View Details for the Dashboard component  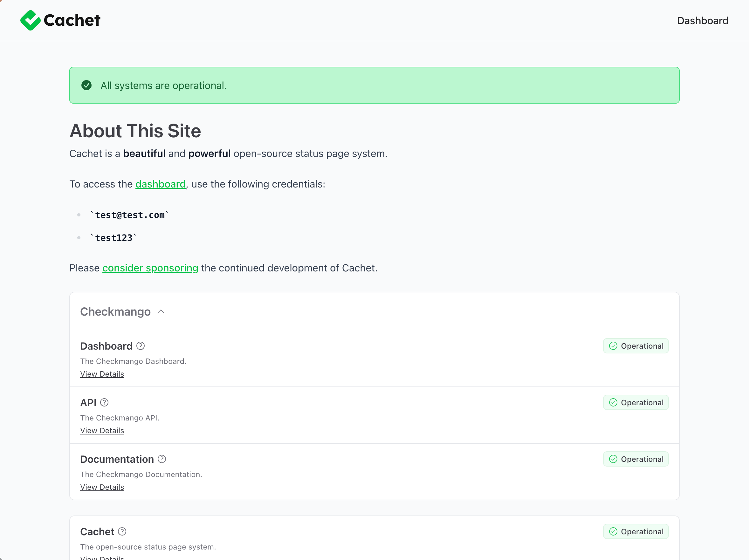point(102,374)
